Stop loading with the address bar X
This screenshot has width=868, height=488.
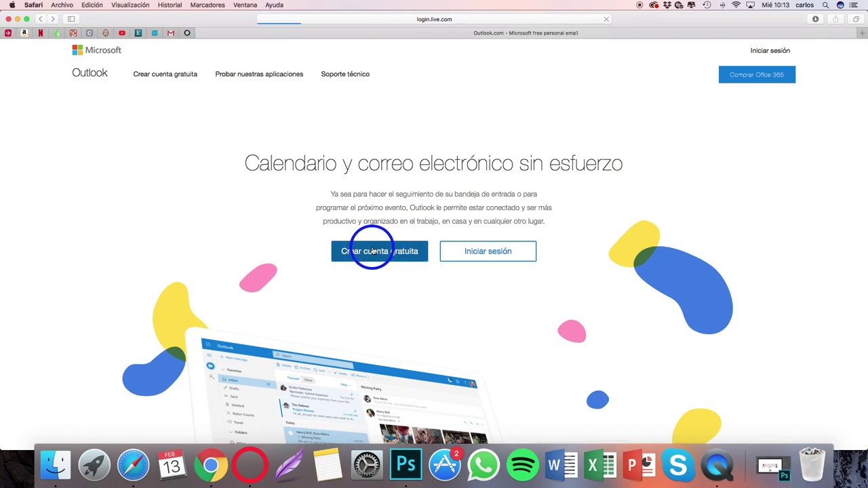click(x=606, y=19)
